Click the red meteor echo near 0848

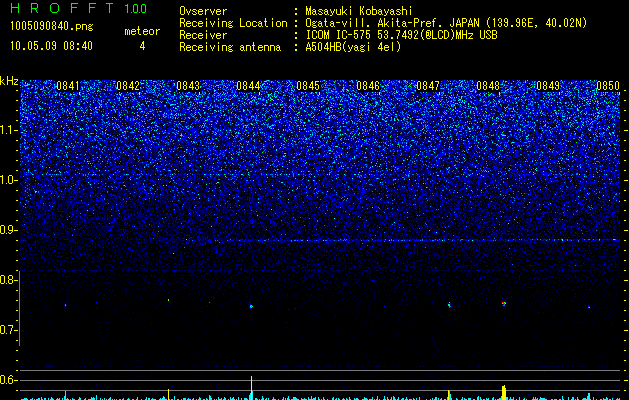click(x=504, y=304)
